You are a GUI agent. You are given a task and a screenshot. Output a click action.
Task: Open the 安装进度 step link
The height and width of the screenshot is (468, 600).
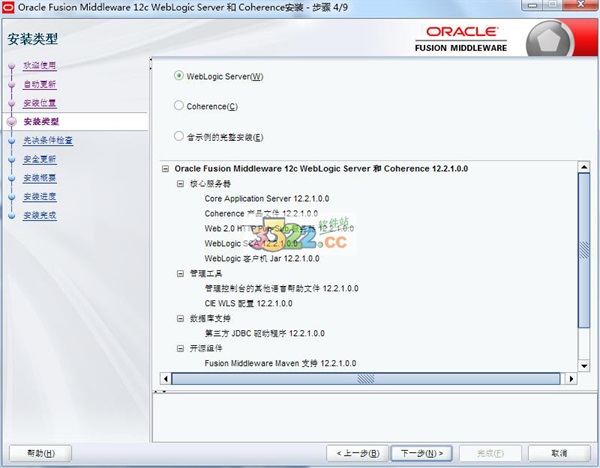(x=40, y=197)
